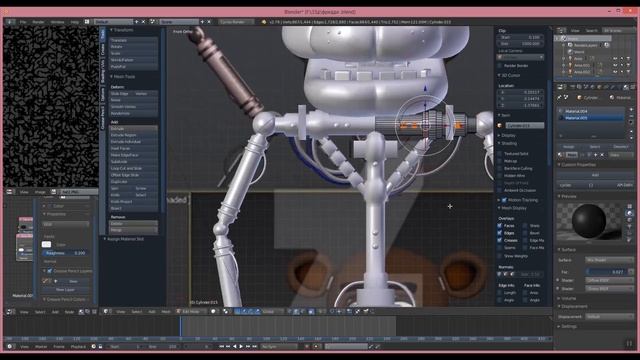Viewport: 640px width, 360px height.
Task: Click the Translate button
Action: point(133,40)
